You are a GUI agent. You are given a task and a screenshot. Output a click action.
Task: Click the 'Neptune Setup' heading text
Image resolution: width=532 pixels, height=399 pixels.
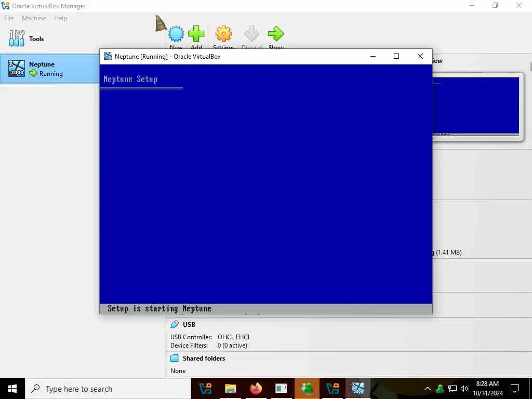pyautogui.click(x=130, y=79)
